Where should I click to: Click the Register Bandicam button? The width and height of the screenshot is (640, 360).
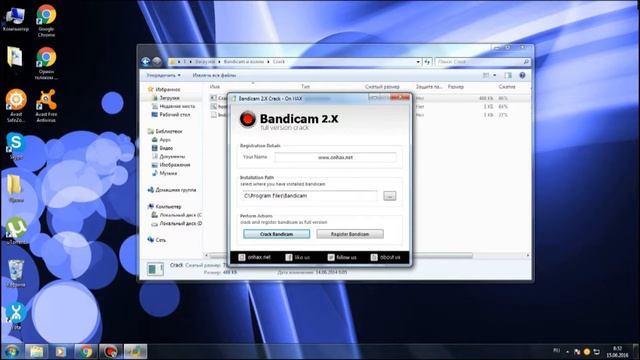[350, 234]
